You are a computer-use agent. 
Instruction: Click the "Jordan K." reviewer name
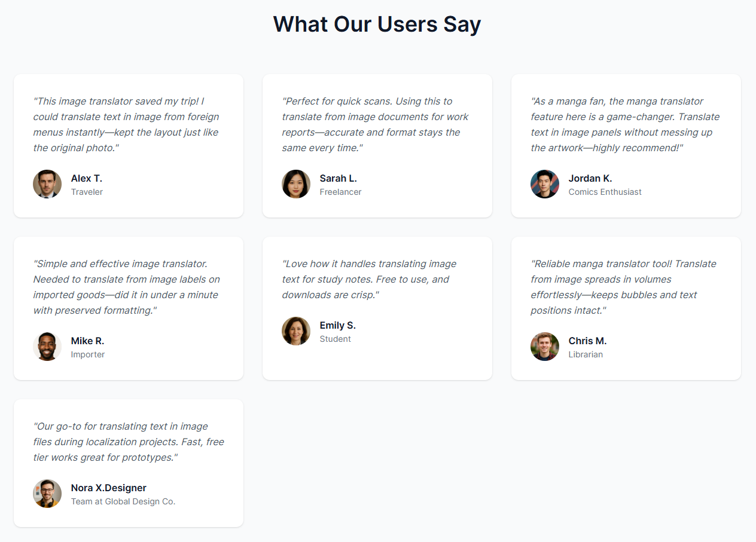590,178
